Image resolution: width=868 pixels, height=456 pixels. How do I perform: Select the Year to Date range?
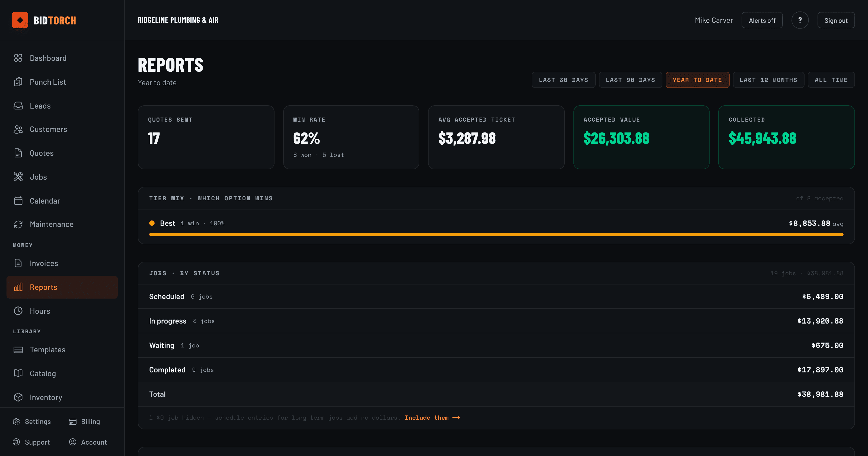(697, 80)
